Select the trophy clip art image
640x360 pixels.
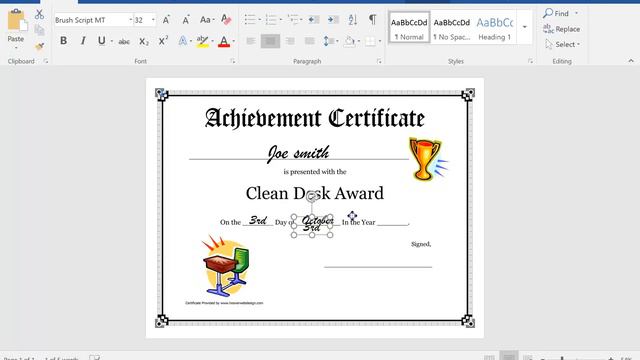point(428,159)
